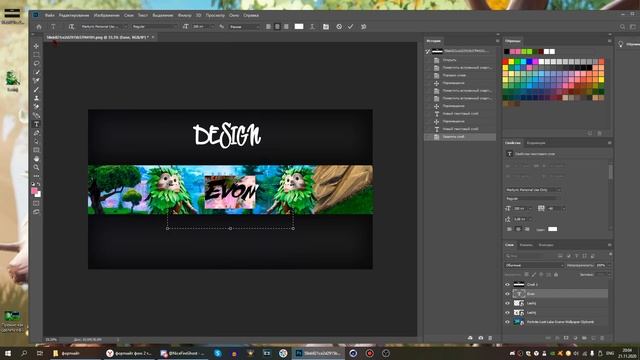Cancel current text edits icon
640x360 pixels.
(339, 27)
